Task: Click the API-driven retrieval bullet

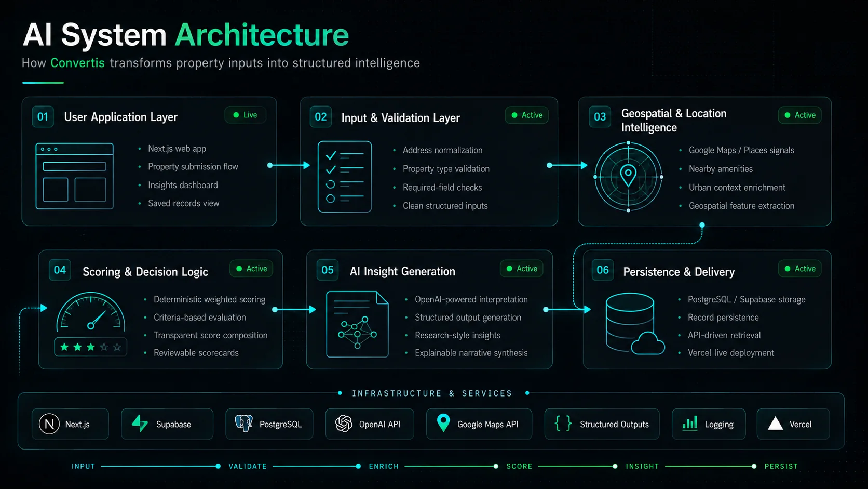Action: pos(724,335)
